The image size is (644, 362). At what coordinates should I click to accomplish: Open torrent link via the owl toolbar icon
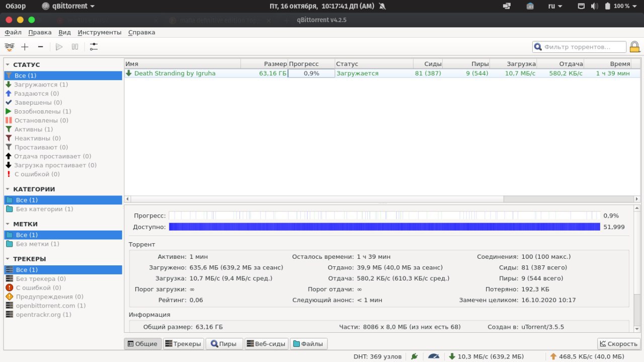(x=10, y=47)
